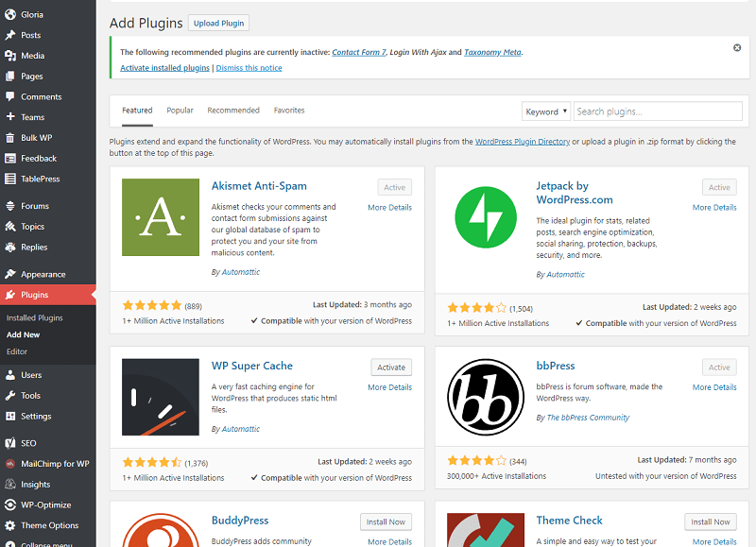
Task: Switch to the Featured tab
Action: tap(137, 111)
